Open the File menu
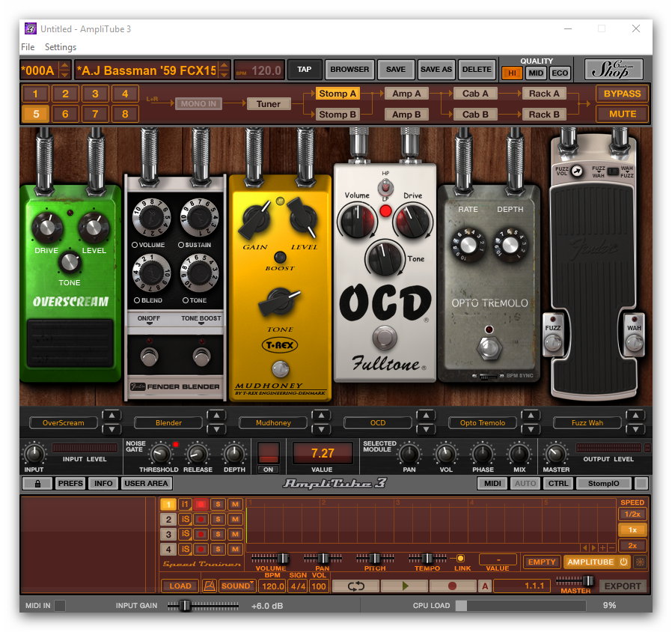The image size is (672, 632). click(x=28, y=46)
